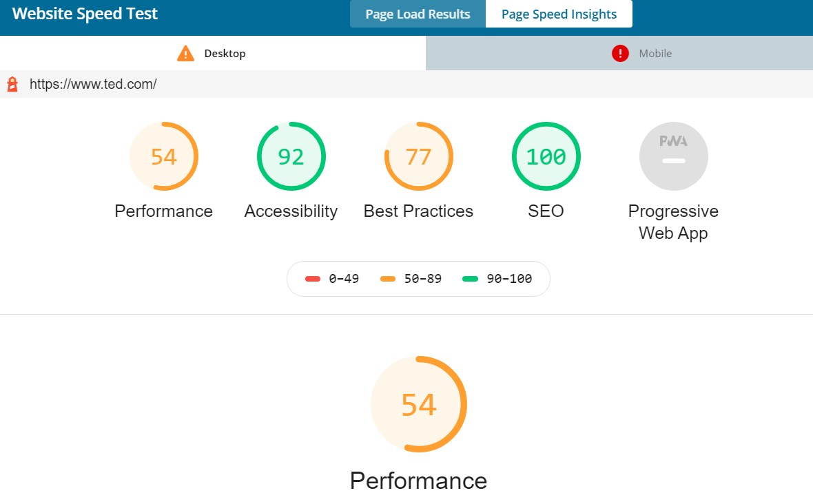The height and width of the screenshot is (504, 813).
Task: Open the Page Load Results tab
Action: [418, 14]
